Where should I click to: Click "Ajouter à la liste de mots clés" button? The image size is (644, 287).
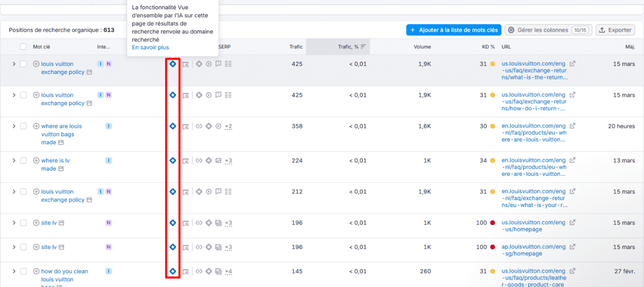[453, 30]
